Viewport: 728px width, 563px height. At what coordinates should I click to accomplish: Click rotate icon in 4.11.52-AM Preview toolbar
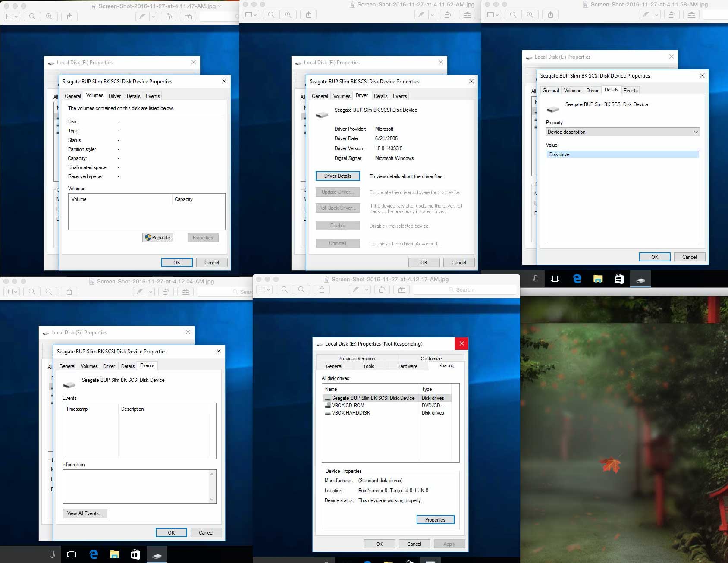(x=448, y=15)
